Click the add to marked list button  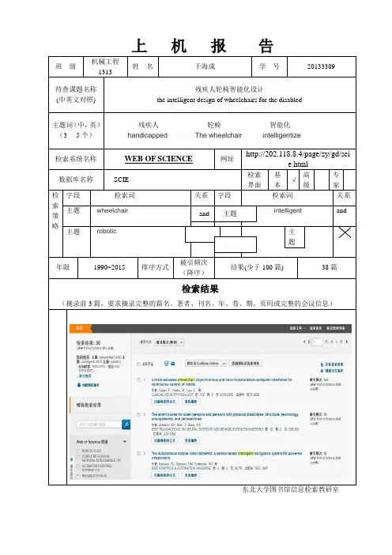coord(246,364)
